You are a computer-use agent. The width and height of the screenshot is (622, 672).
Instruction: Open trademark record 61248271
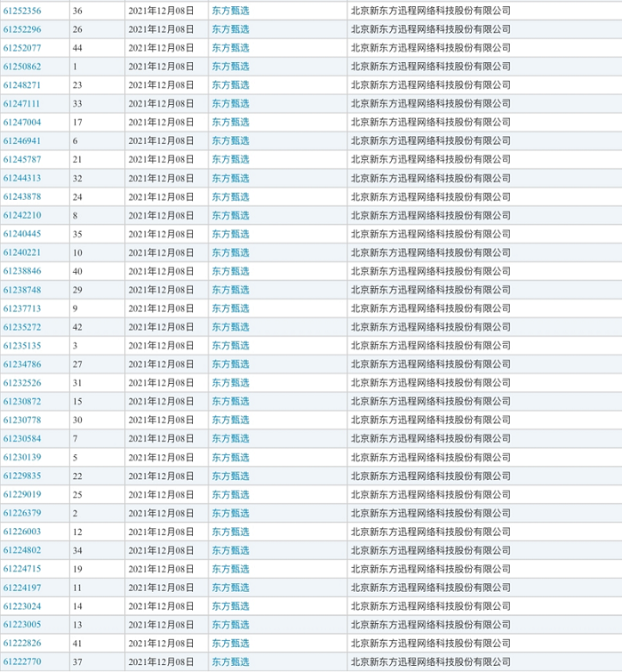click(21, 85)
